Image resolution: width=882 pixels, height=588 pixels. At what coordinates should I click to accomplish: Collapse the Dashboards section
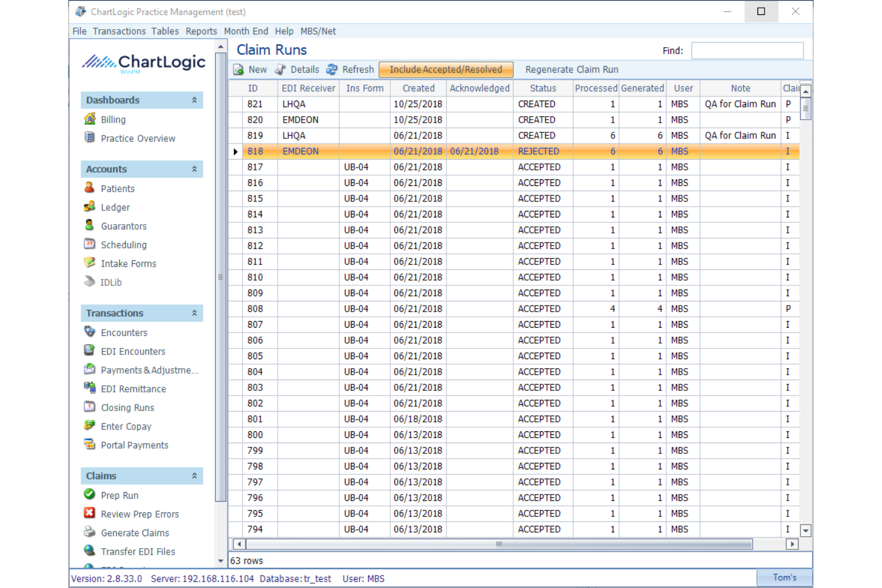click(x=193, y=99)
